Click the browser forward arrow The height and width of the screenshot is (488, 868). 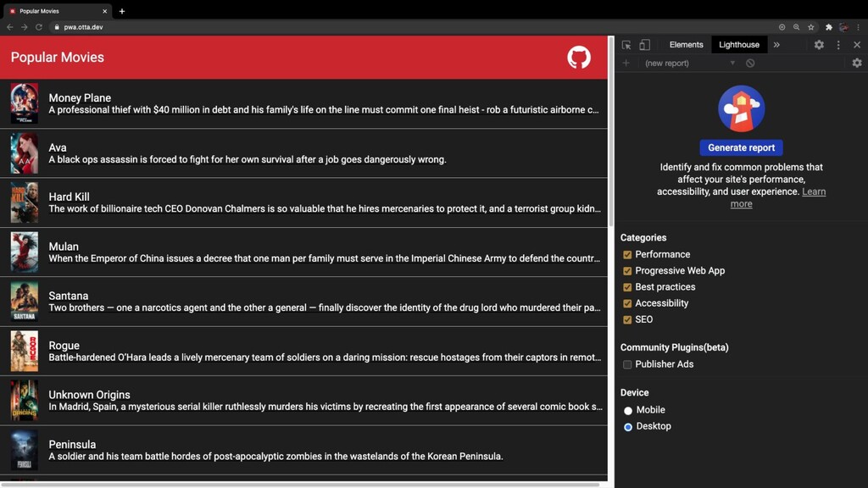click(x=25, y=27)
